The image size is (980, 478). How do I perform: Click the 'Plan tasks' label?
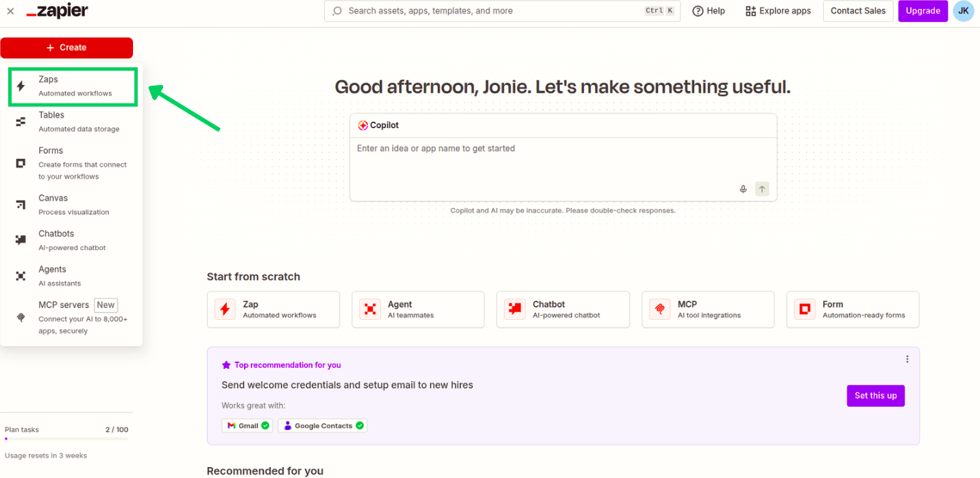click(22, 429)
